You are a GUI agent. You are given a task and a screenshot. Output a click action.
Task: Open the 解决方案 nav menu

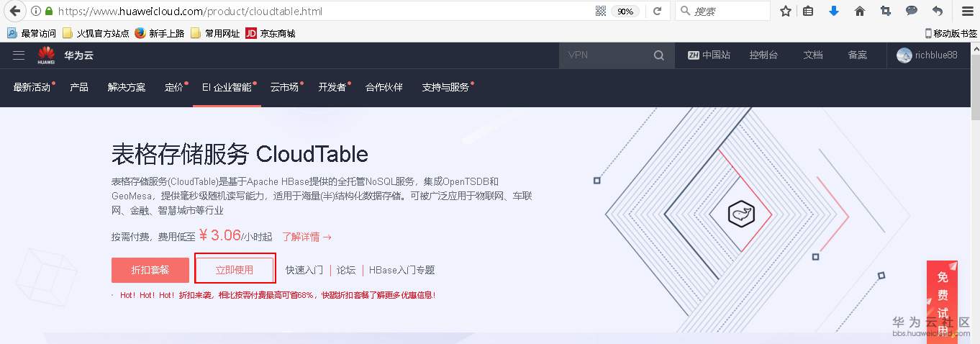127,87
